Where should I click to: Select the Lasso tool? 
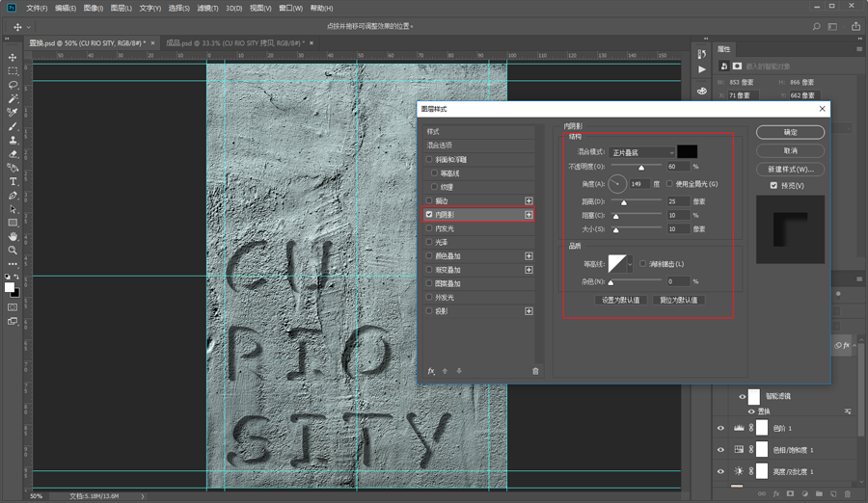pos(13,85)
